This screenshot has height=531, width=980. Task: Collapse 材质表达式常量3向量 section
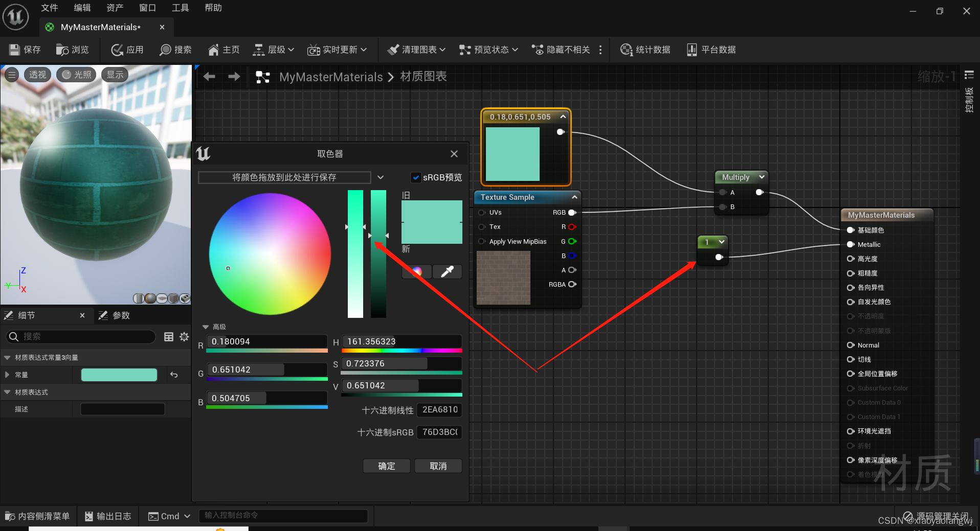coord(7,357)
